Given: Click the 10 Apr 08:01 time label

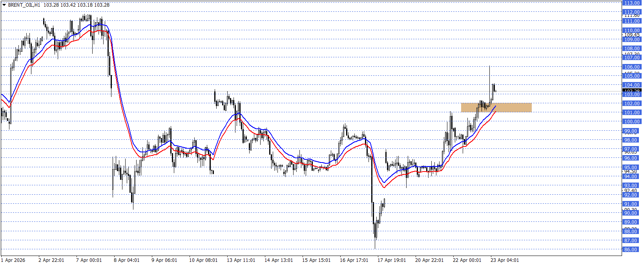Looking at the screenshot, I should [x=203, y=260].
